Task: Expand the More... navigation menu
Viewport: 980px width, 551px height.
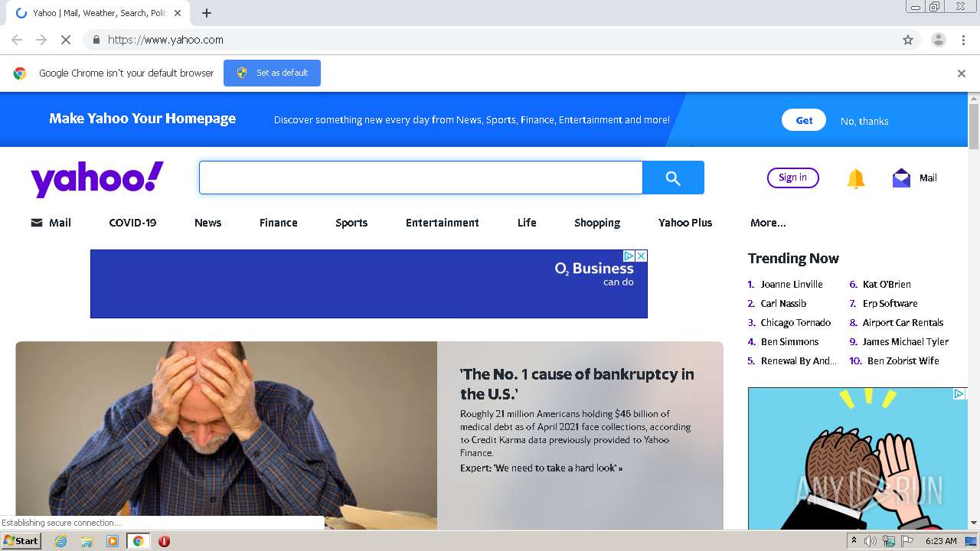Action: pos(768,223)
